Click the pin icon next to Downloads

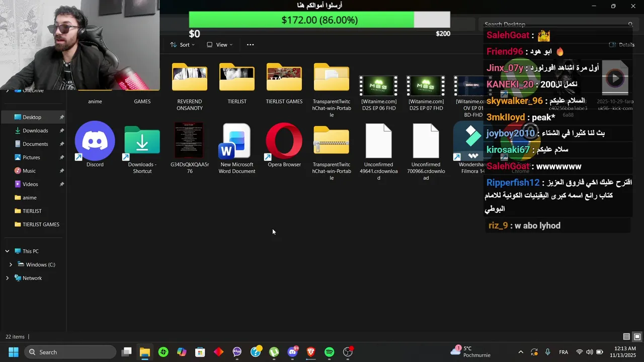click(61, 131)
